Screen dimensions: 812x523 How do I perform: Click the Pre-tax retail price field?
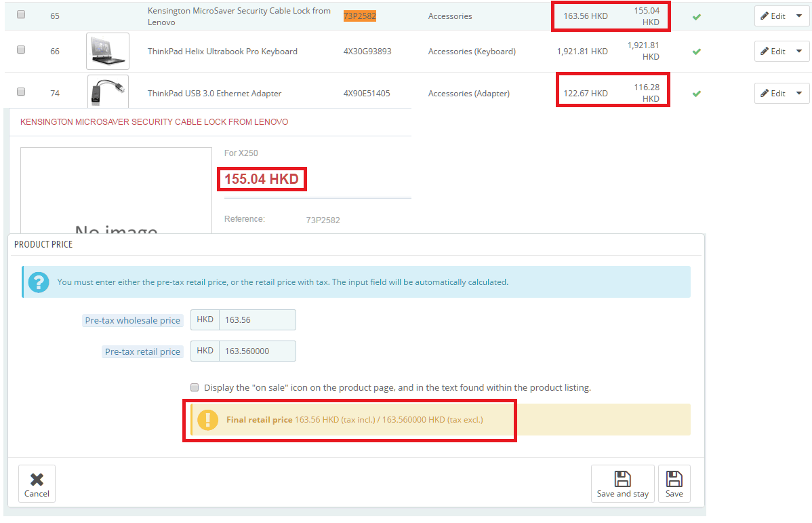point(258,351)
